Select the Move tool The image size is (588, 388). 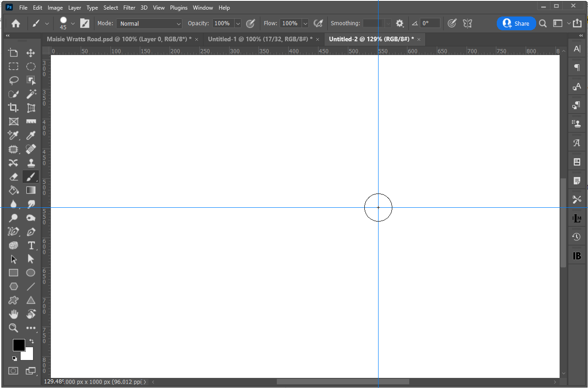coord(30,53)
